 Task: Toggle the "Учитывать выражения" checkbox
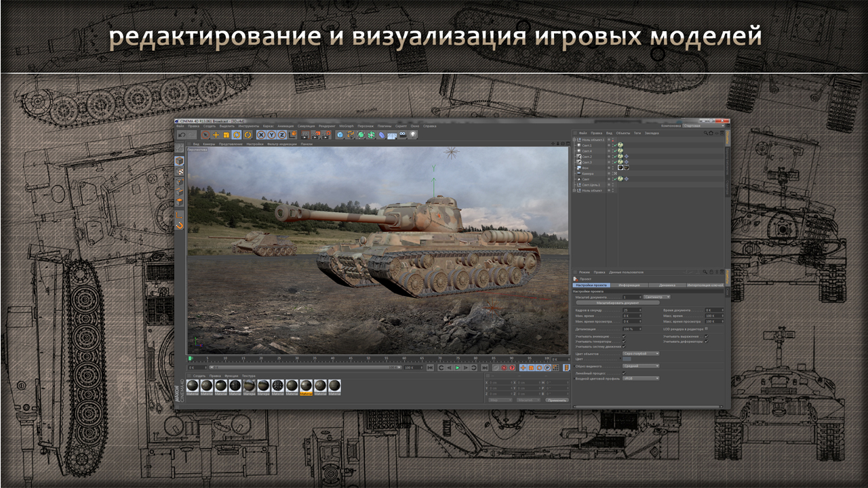706,336
